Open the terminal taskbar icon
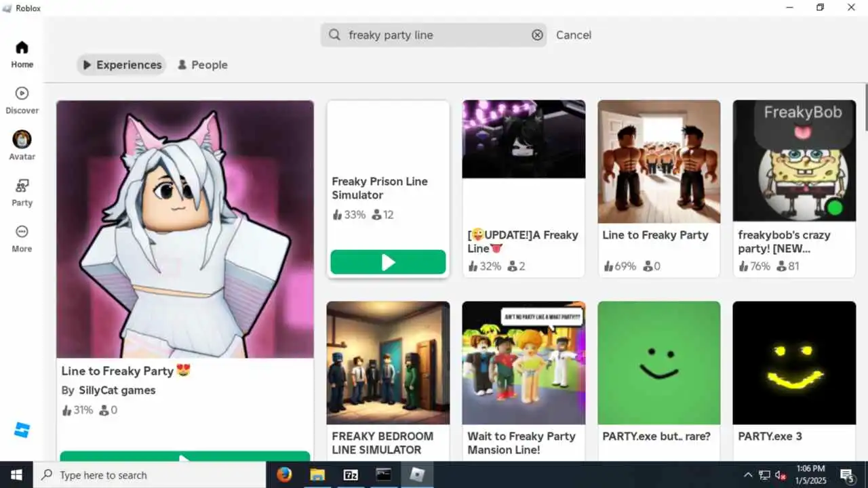 (384, 474)
